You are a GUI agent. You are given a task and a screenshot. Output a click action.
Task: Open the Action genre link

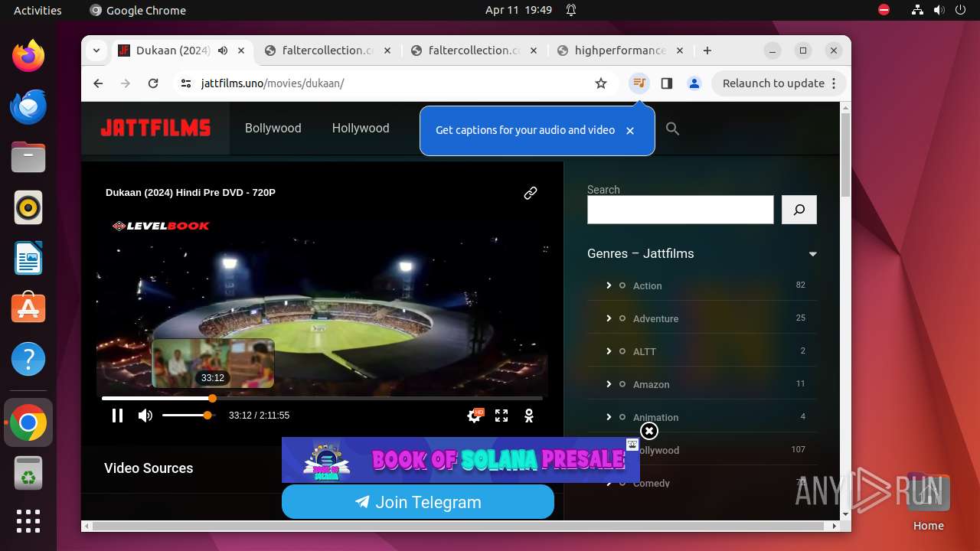[x=647, y=285]
